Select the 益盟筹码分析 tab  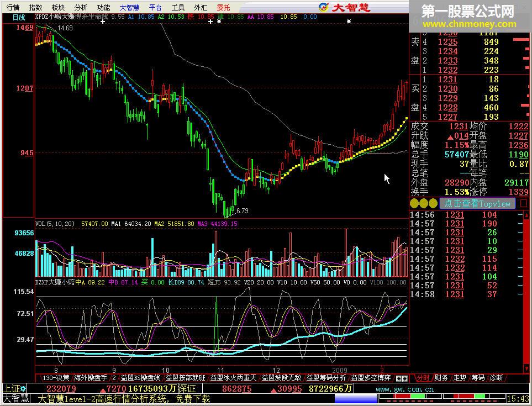pyautogui.click(x=326, y=377)
